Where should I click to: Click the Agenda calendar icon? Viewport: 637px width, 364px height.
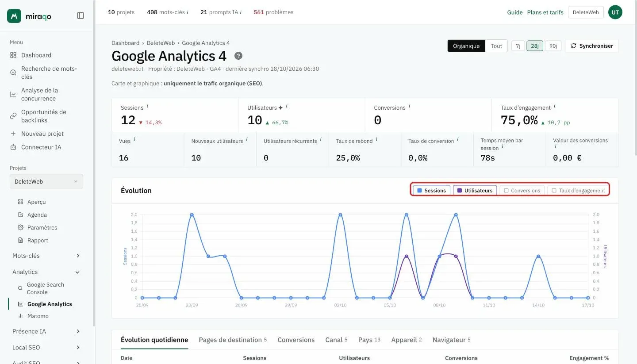pyautogui.click(x=20, y=215)
